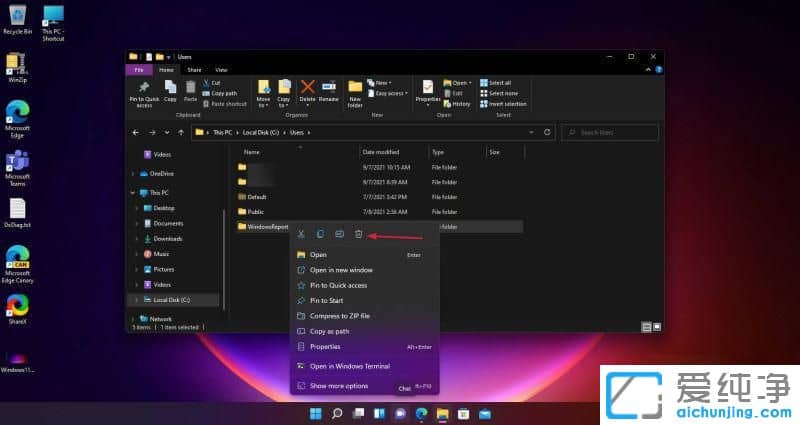Click Edit in the Open group
This screenshot has width=800, height=425.
coord(453,93)
